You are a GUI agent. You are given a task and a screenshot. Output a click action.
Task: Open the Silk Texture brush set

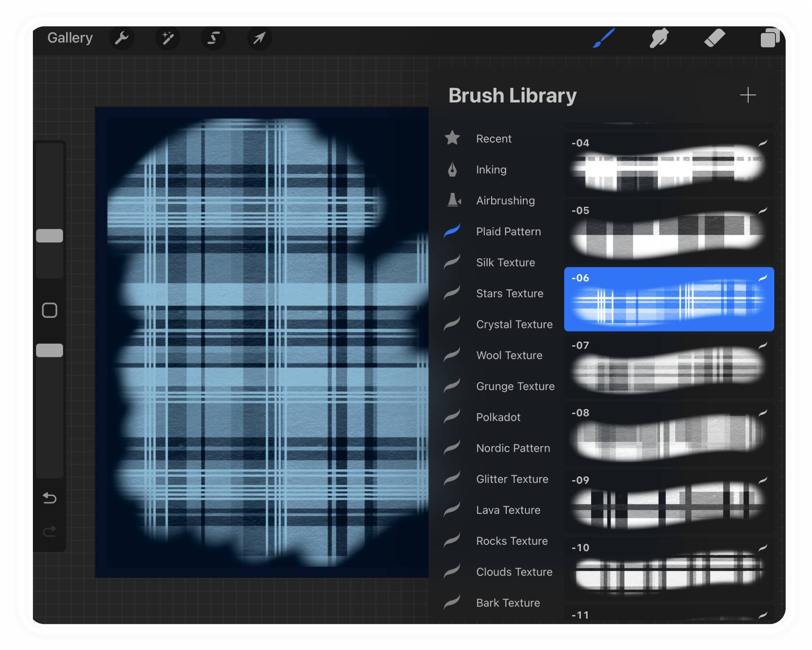pos(505,262)
